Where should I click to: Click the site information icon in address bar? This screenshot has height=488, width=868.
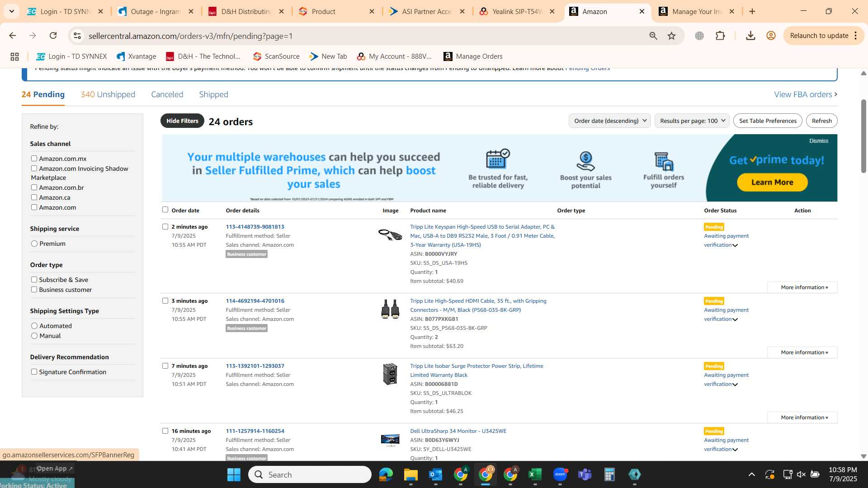click(77, 36)
